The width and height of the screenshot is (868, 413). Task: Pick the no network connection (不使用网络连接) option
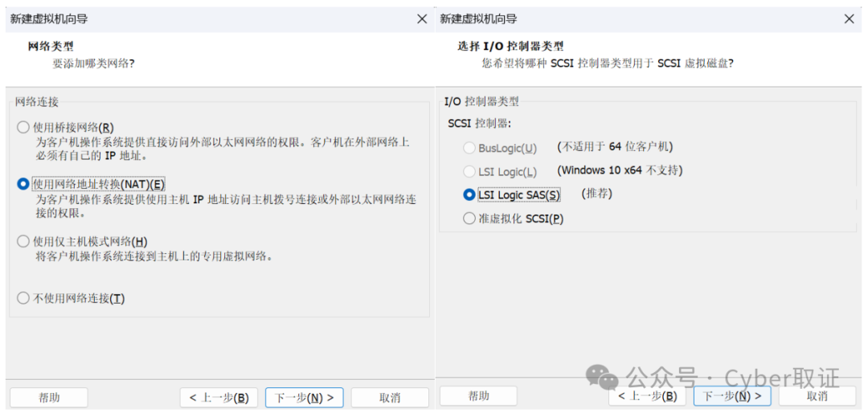[x=23, y=299]
